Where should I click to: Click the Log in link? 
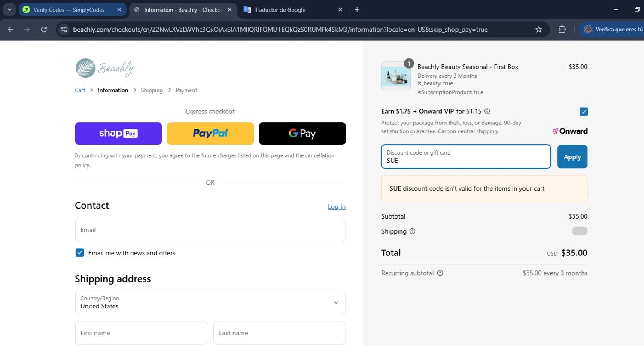coord(337,206)
